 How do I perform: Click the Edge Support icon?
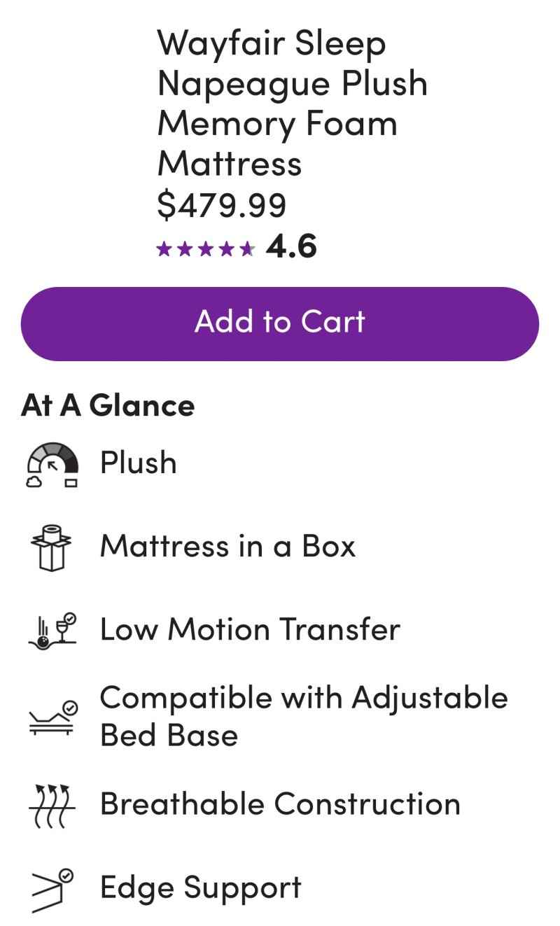pos(52,889)
